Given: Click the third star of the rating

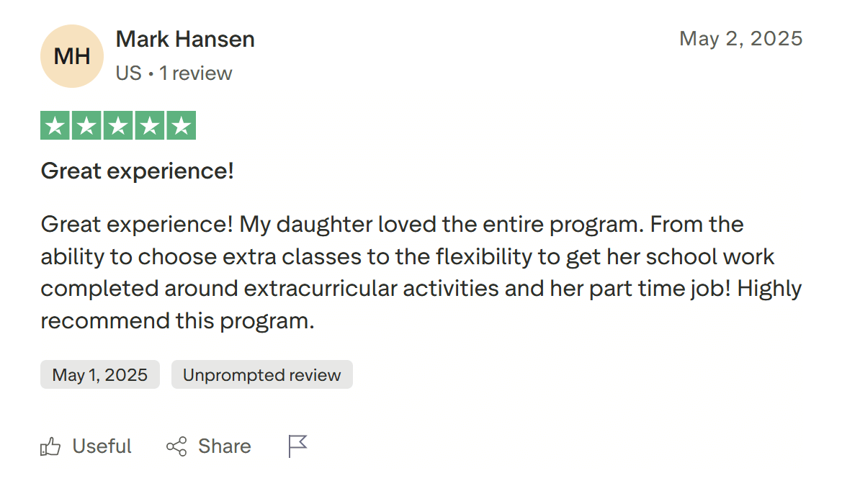Looking at the screenshot, I should pos(117,125).
